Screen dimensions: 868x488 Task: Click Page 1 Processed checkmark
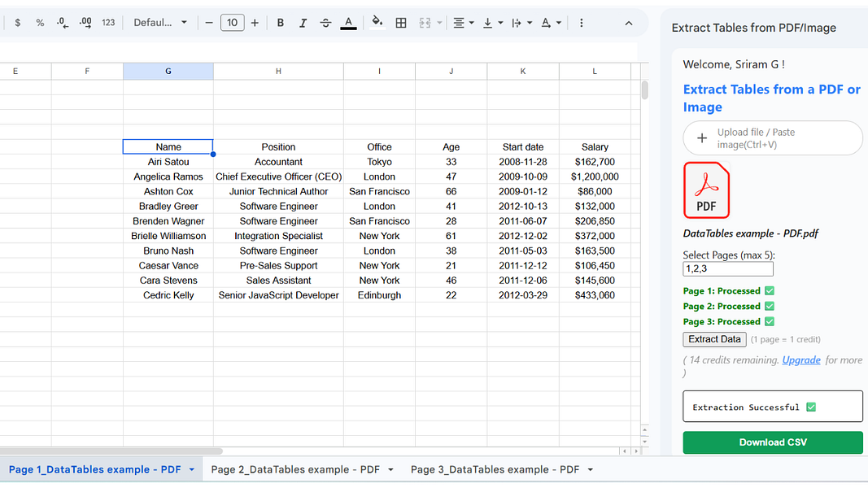(770, 290)
